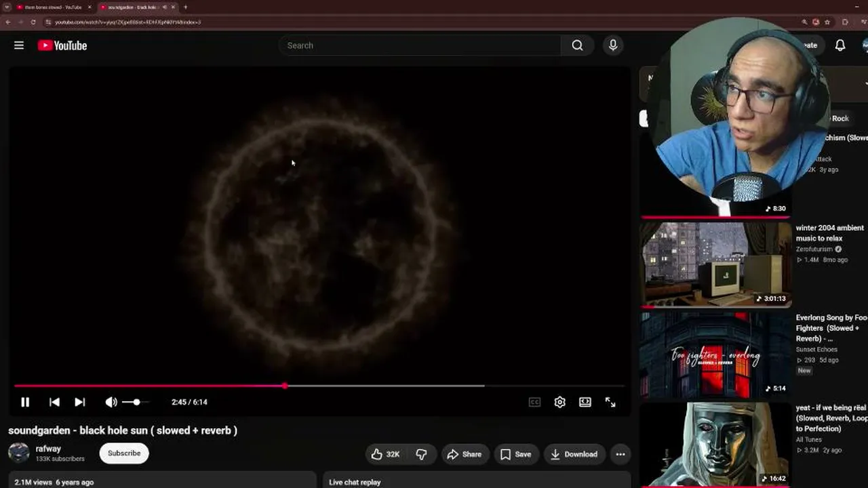Click the 2:45 / 6:14 time display
The width and height of the screenshot is (868, 488).
tap(189, 402)
